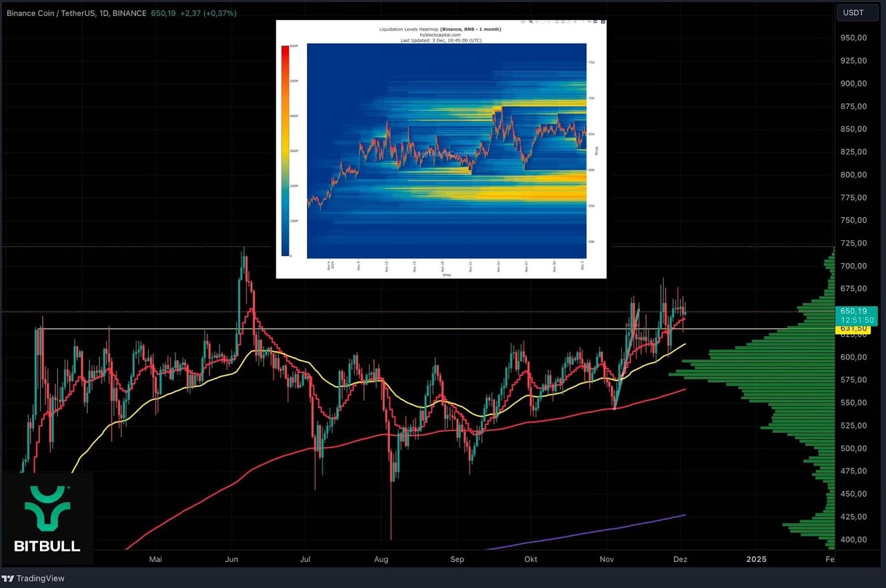Click the Dez label on time axis
Image resolution: width=886 pixels, height=588 pixels.
680,559
